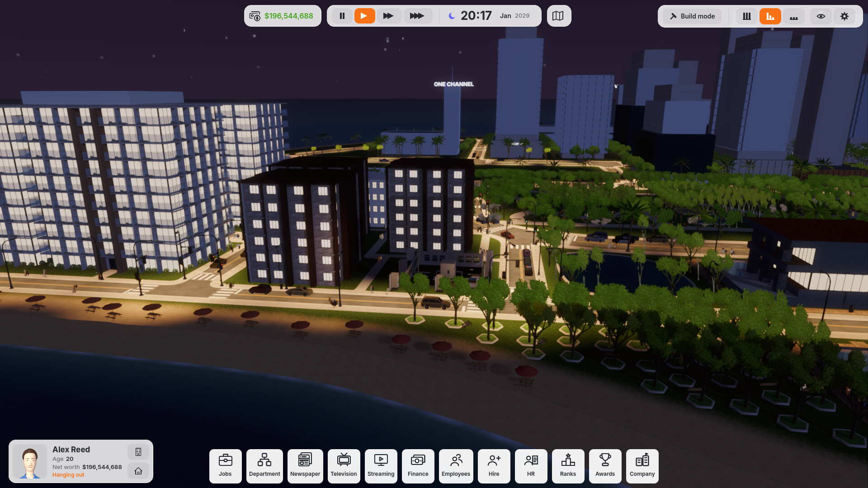Select the low bars view mode
The width and height of the screenshot is (868, 488).
[794, 16]
